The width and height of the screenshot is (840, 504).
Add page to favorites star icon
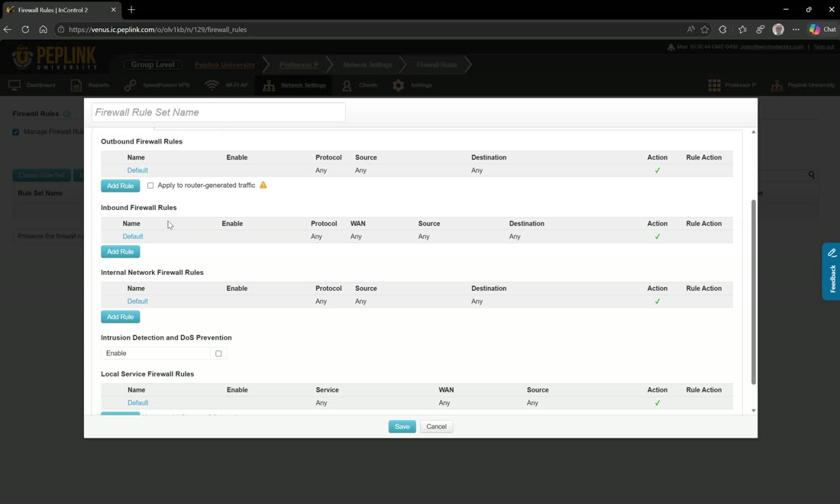[705, 30]
